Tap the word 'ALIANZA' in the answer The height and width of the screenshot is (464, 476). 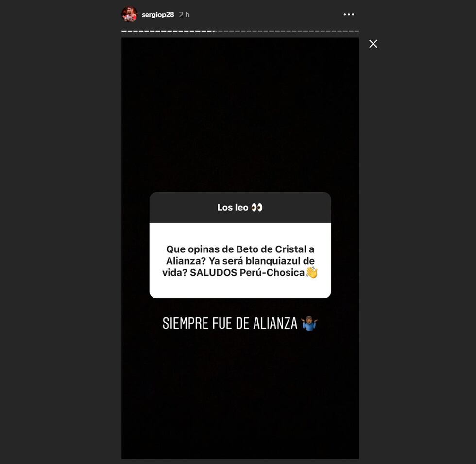[275, 323]
